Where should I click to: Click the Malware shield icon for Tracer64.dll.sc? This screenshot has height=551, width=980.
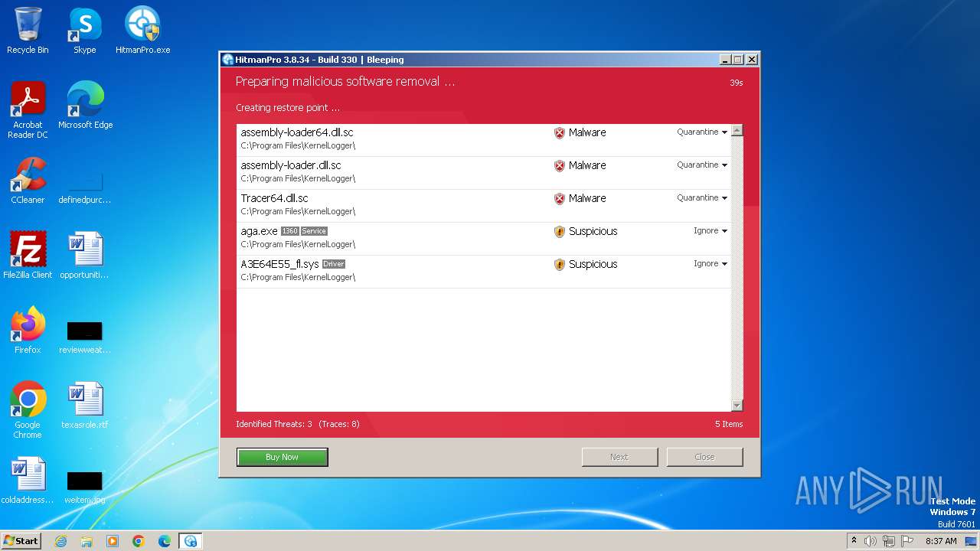point(560,199)
